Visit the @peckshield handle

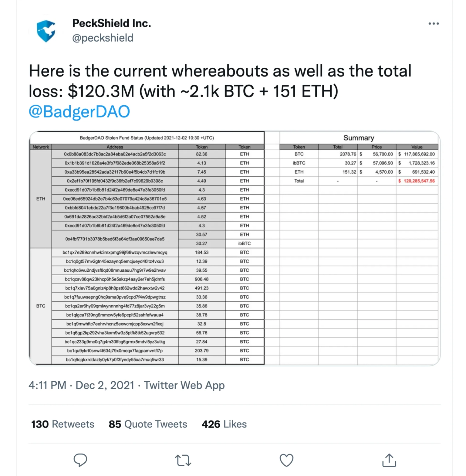coord(103,38)
